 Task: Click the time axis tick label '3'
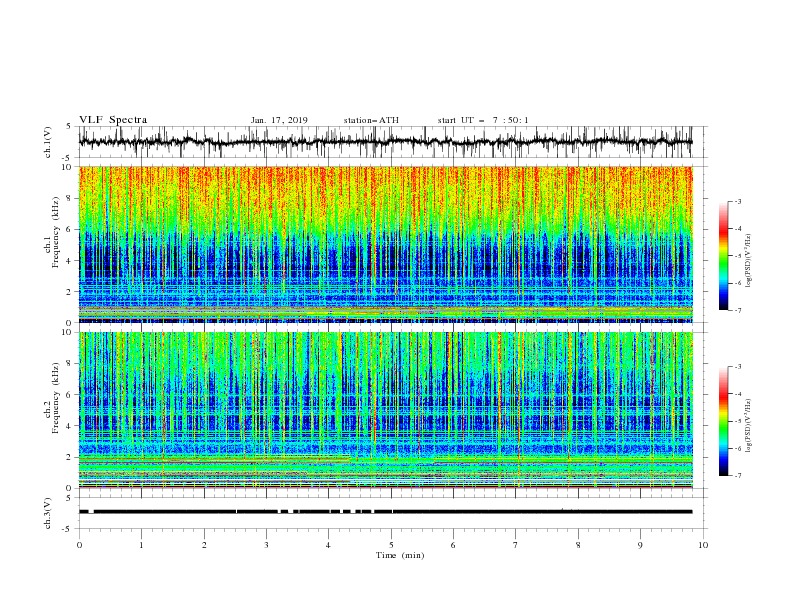click(x=266, y=545)
